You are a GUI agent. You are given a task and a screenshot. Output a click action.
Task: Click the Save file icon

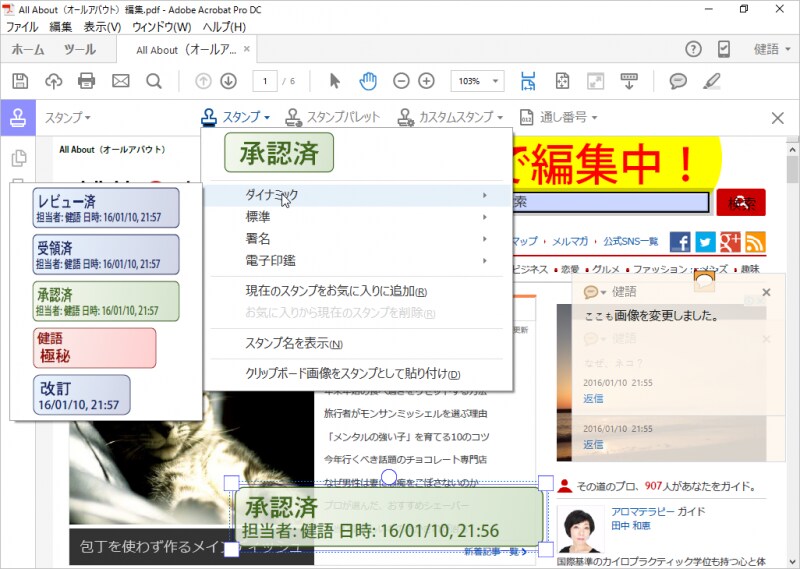[x=20, y=81]
